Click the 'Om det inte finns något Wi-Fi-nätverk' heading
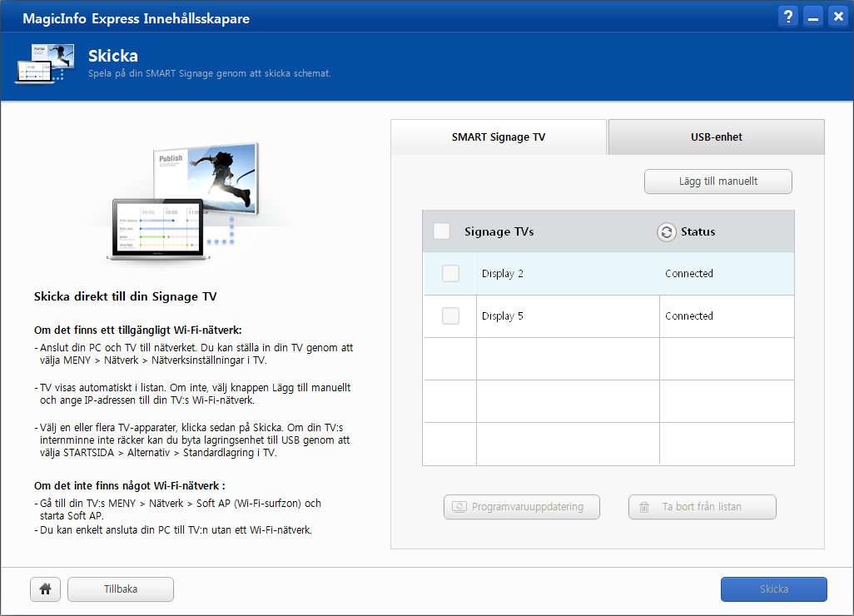The height and width of the screenshot is (616, 854). click(x=129, y=486)
